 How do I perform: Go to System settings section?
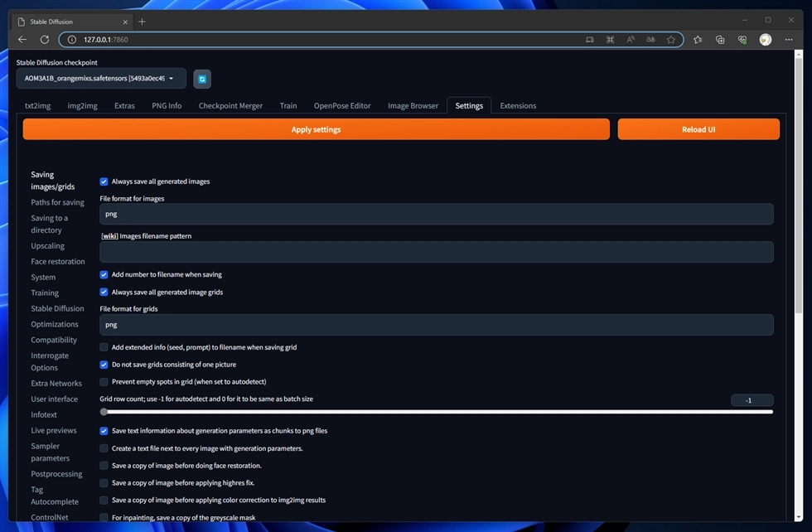coord(43,277)
